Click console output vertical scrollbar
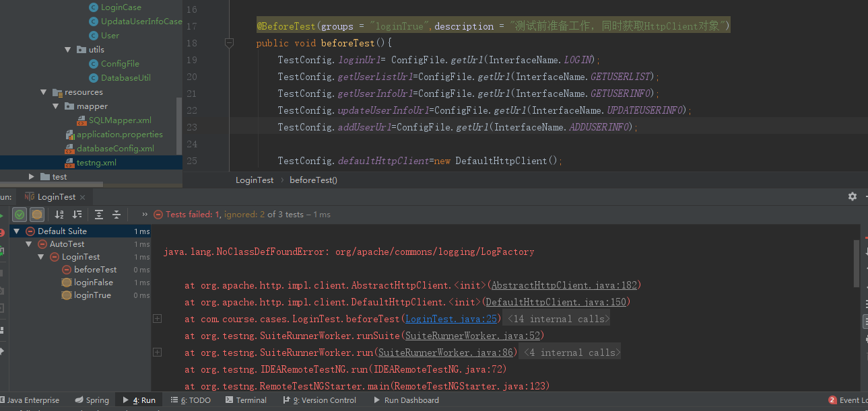The width and height of the screenshot is (868, 411). pyautogui.click(x=856, y=262)
